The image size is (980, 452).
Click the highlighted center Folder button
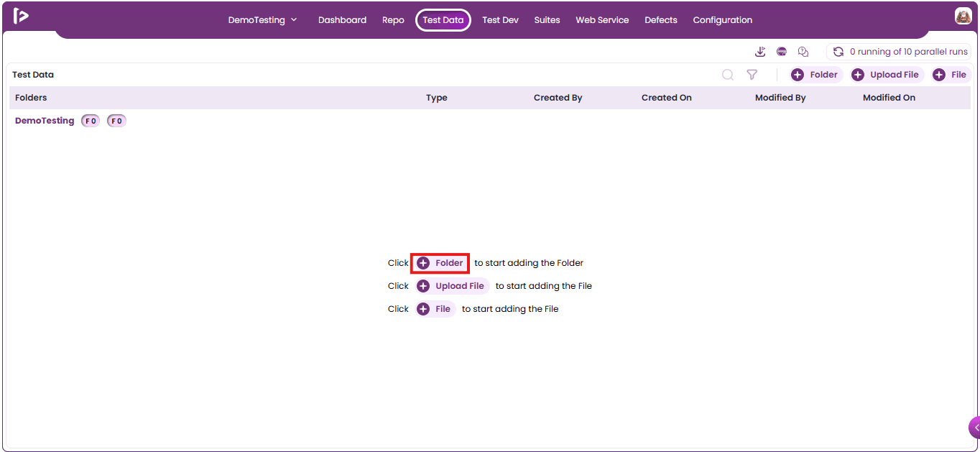[x=440, y=263]
